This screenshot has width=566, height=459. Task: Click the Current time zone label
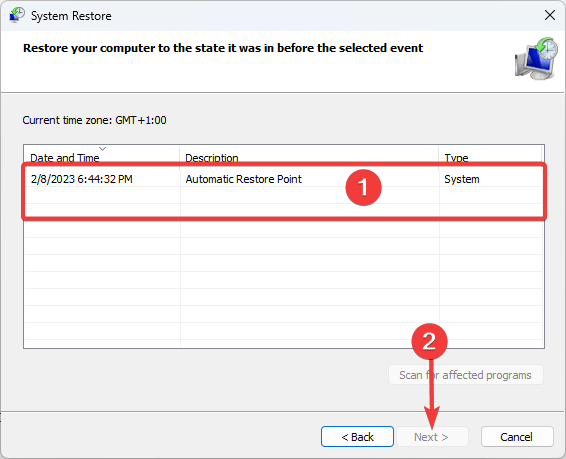coord(94,120)
